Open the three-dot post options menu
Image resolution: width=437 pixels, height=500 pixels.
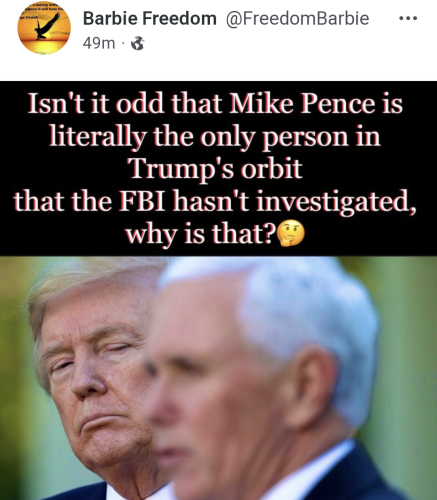(408, 19)
